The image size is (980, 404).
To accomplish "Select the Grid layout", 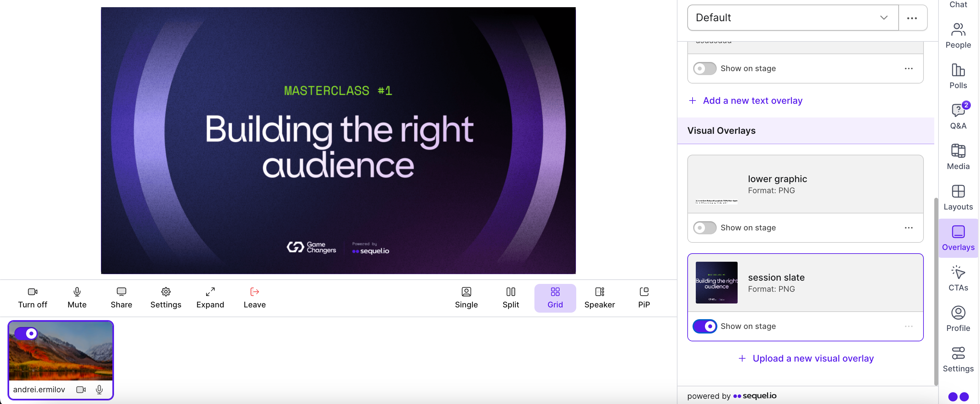I will (555, 298).
